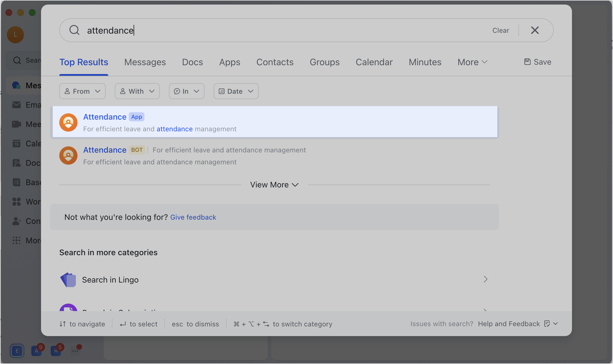
Task: Expand View More results
Action: point(274,185)
